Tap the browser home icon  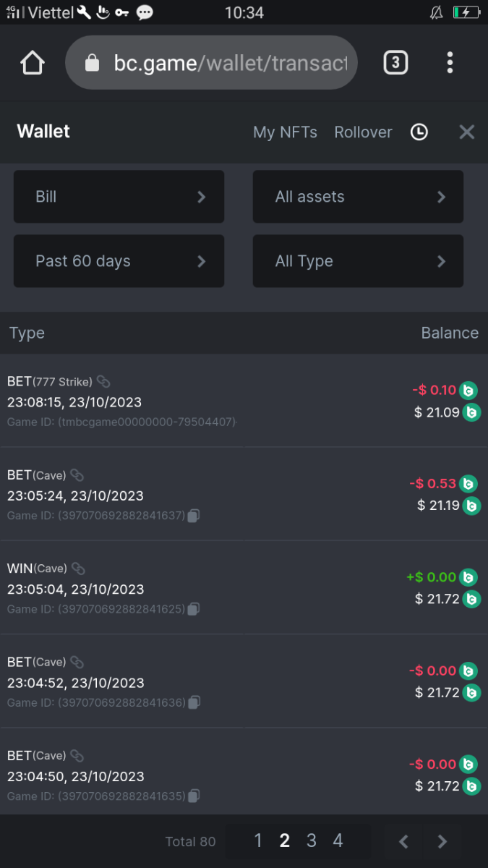(33, 63)
